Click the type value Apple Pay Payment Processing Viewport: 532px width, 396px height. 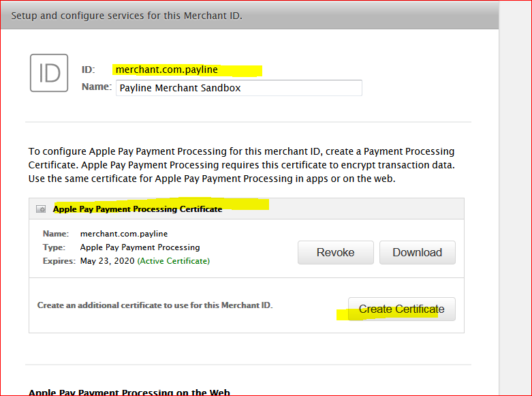click(x=140, y=247)
